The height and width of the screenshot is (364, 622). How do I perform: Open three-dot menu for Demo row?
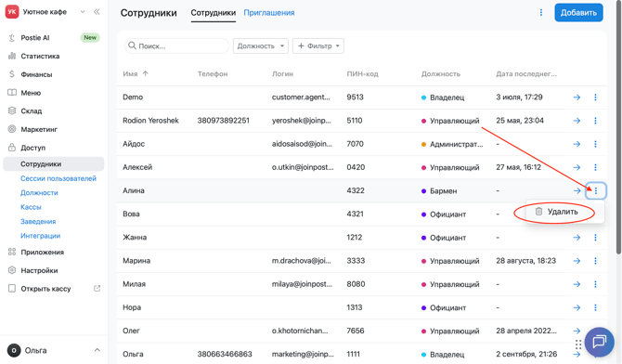[595, 97]
